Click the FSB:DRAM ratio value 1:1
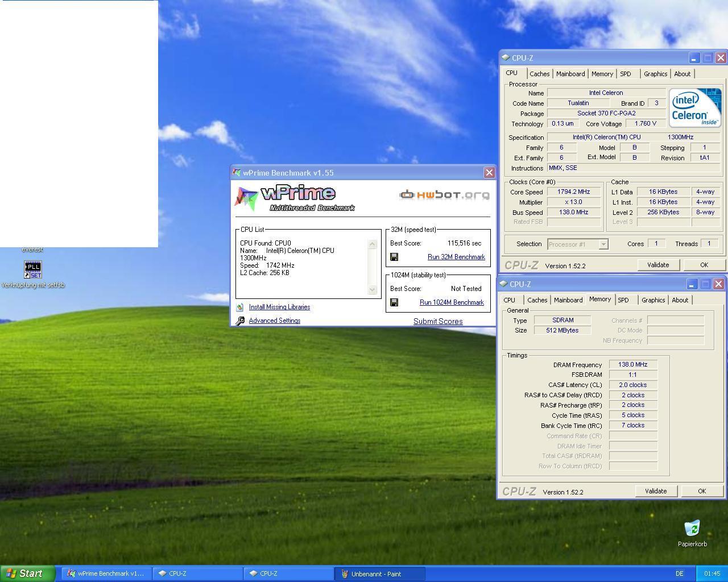The height and width of the screenshot is (582, 728). pyautogui.click(x=633, y=375)
